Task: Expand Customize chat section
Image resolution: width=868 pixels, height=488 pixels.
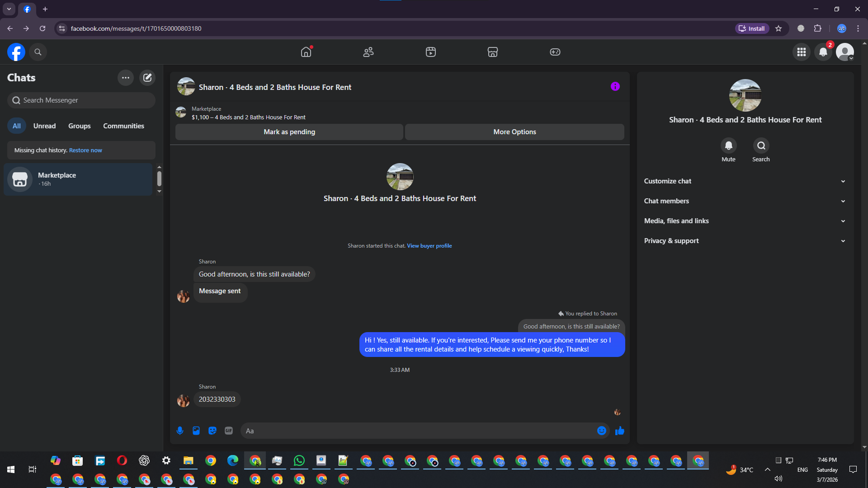Action: click(x=745, y=181)
